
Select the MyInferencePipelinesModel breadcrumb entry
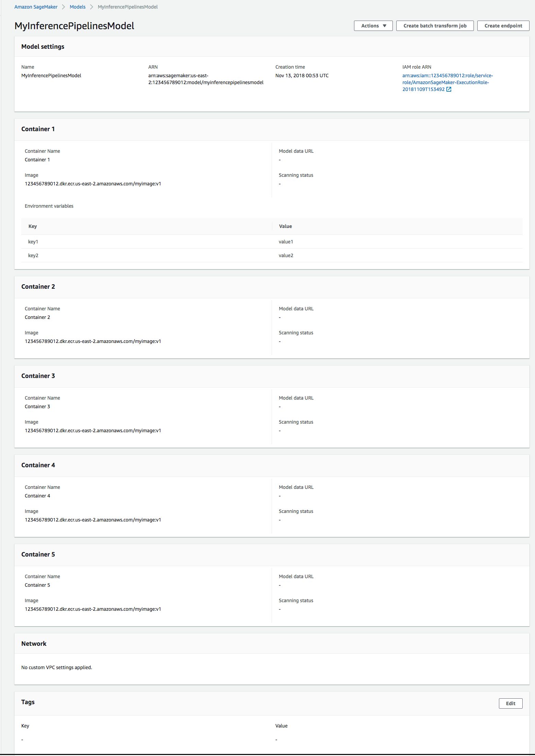click(x=127, y=7)
